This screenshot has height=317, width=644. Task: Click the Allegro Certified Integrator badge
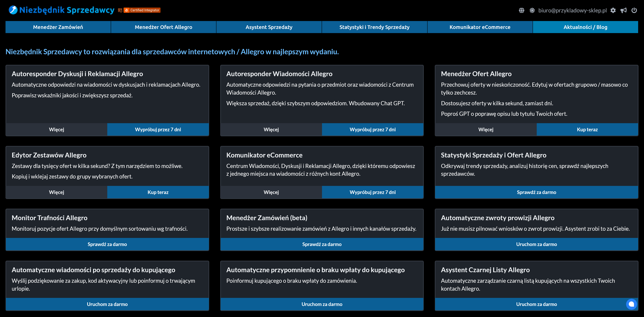tap(142, 10)
